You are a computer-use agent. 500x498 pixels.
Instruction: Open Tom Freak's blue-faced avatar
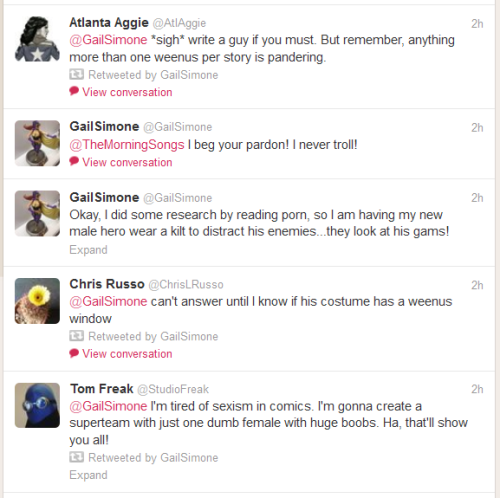point(37,405)
